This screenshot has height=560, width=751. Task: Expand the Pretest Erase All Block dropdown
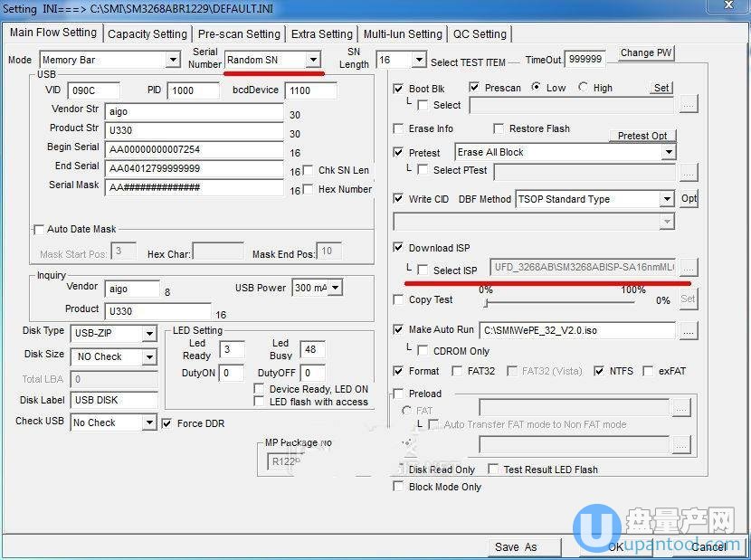pyautogui.click(x=669, y=152)
